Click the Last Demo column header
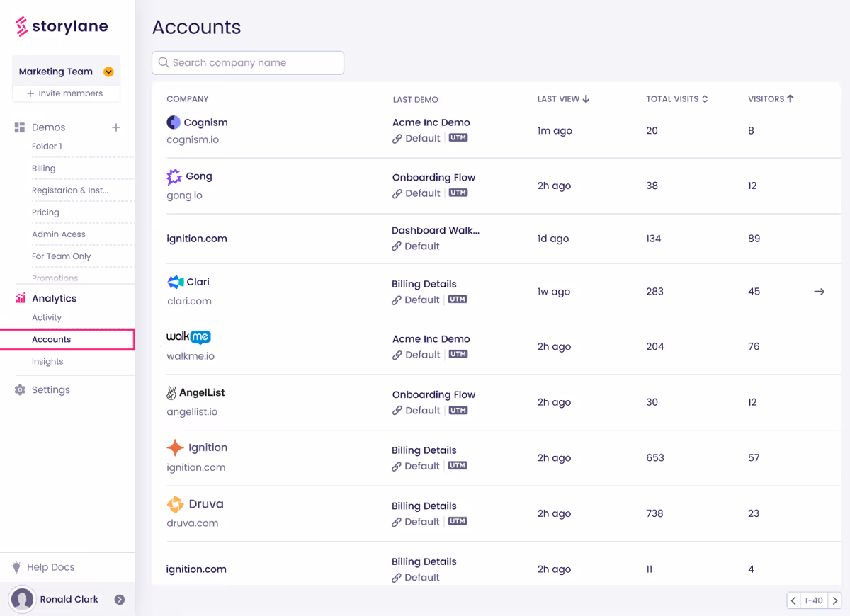The height and width of the screenshot is (616, 850). (416, 100)
